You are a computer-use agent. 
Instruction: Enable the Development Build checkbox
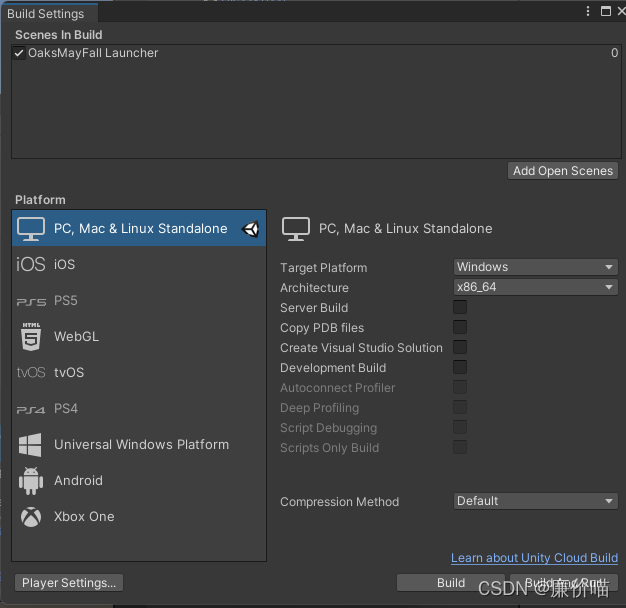(x=460, y=367)
